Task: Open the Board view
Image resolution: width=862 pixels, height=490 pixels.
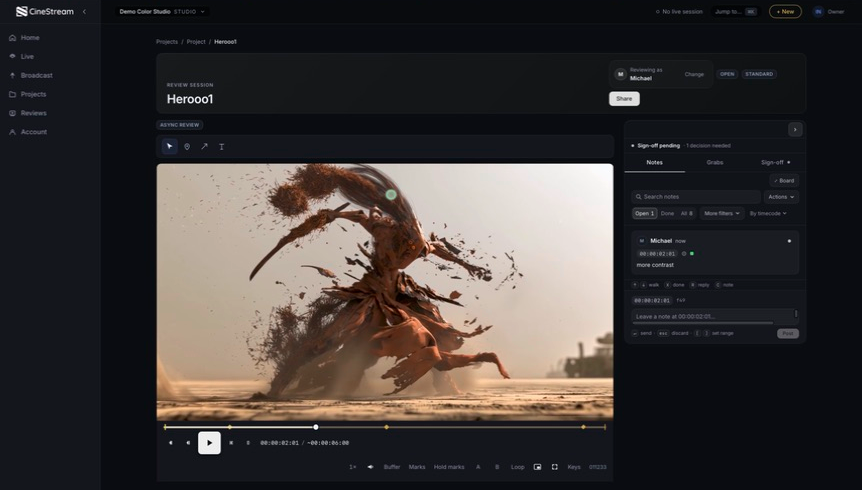Action: tap(784, 181)
